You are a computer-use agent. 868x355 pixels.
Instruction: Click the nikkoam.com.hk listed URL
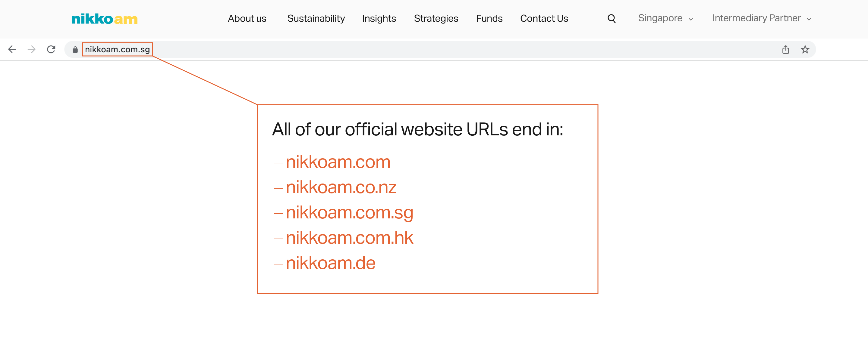349,238
